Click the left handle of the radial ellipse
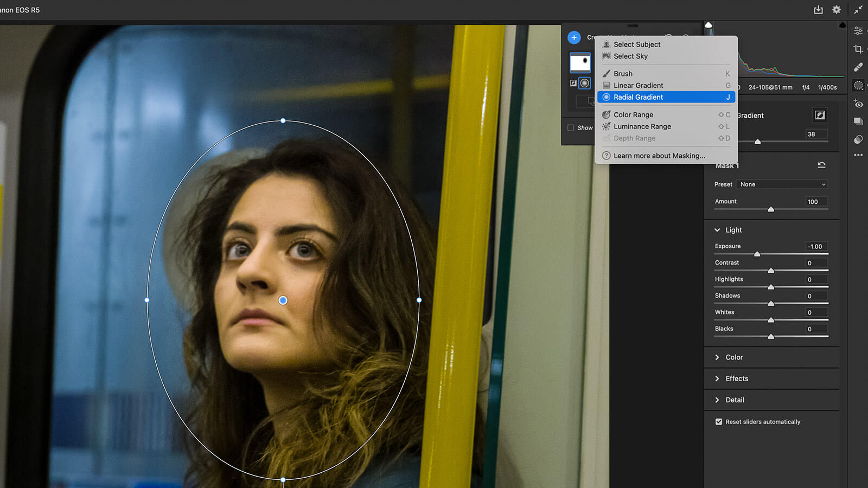The image size is (868, 488). coord(147,300)
